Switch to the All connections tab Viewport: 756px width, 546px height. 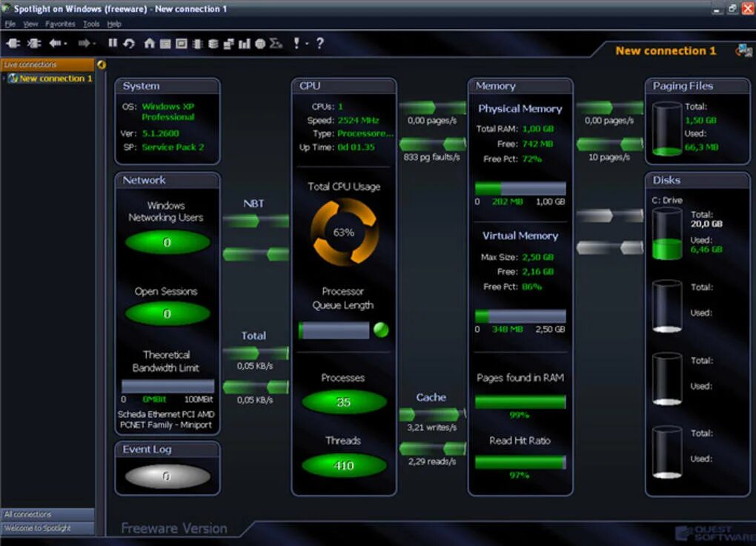click(x=47, y=514)
